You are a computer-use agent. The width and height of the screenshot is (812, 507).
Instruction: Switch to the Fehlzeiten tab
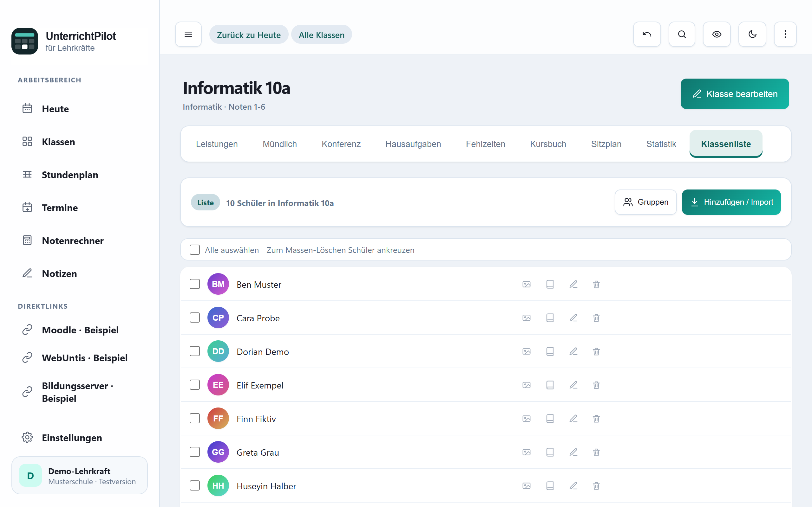(485, 144)
